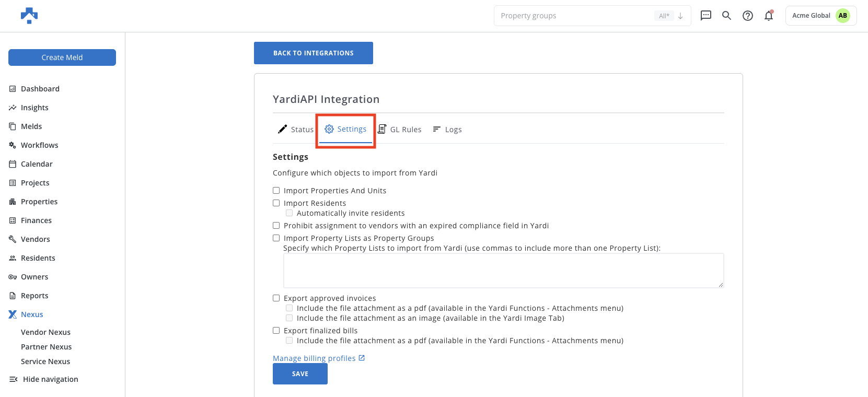This screenshot has width=868, height=397.
Task: Open the help question mark icon
Action: [748, 16]
